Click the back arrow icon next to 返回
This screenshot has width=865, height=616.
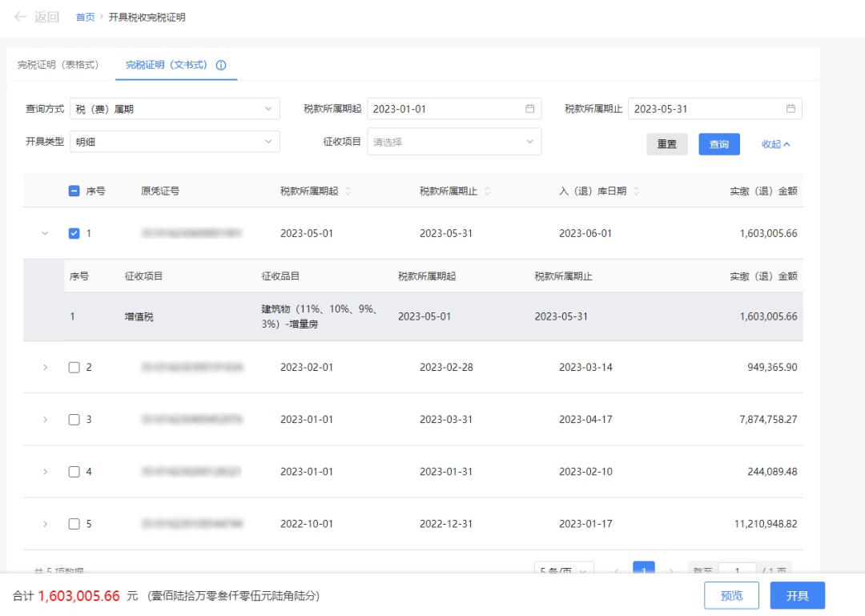tap(21, 17)
